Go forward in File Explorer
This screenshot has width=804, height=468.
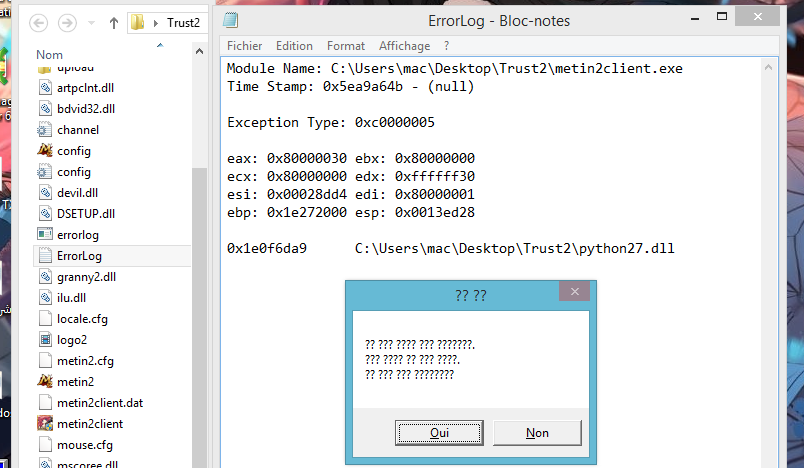click(67, 23)
